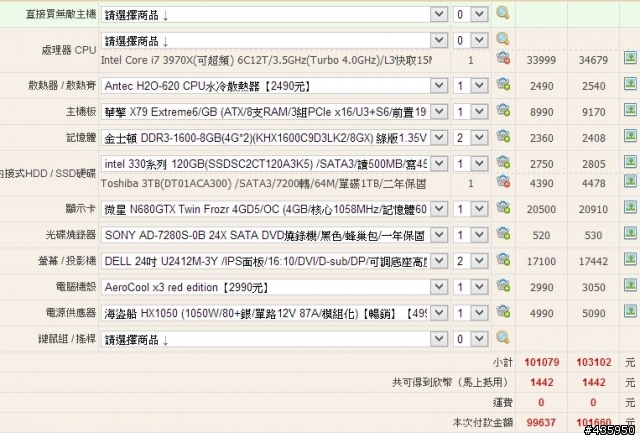The height and width of the screenshot is (438, 640).
Task: Click the basket add icon in DELL U2412M row
Action: (503, 260)
